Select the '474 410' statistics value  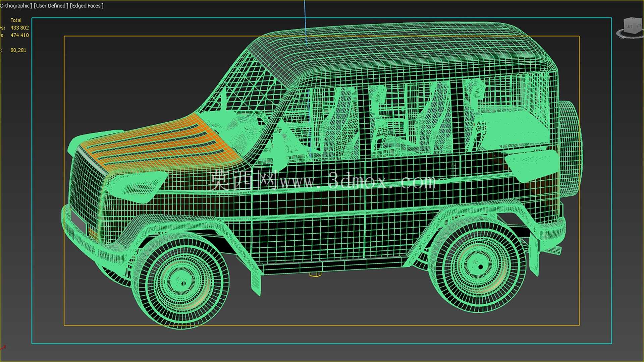pyautogui.click(x=19, y=35)
